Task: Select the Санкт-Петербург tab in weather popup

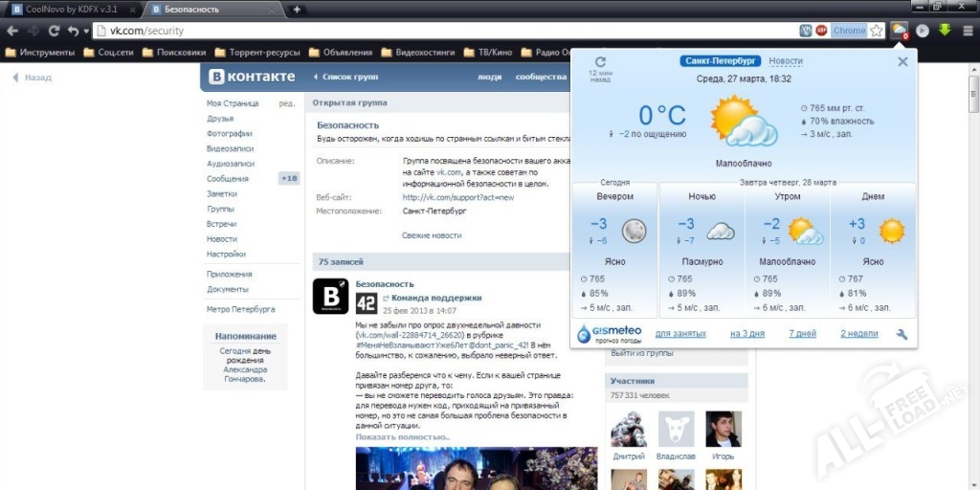Action: tap(721, 61)
